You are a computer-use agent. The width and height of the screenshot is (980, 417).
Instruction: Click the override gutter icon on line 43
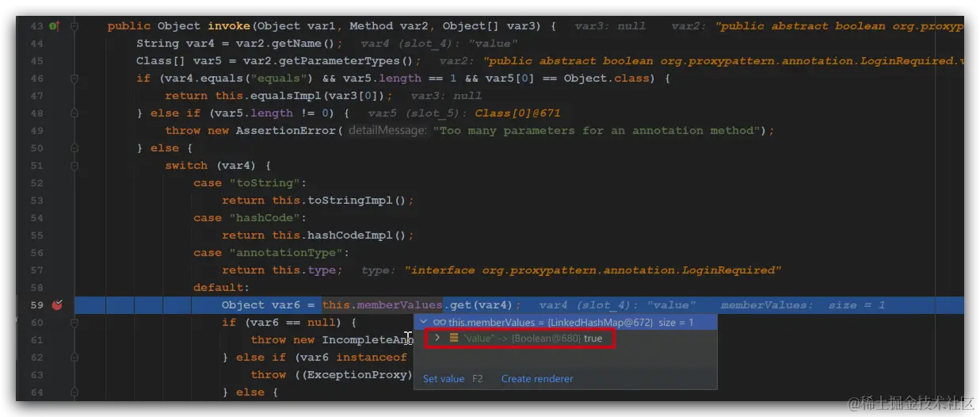(x=55, y=26)
